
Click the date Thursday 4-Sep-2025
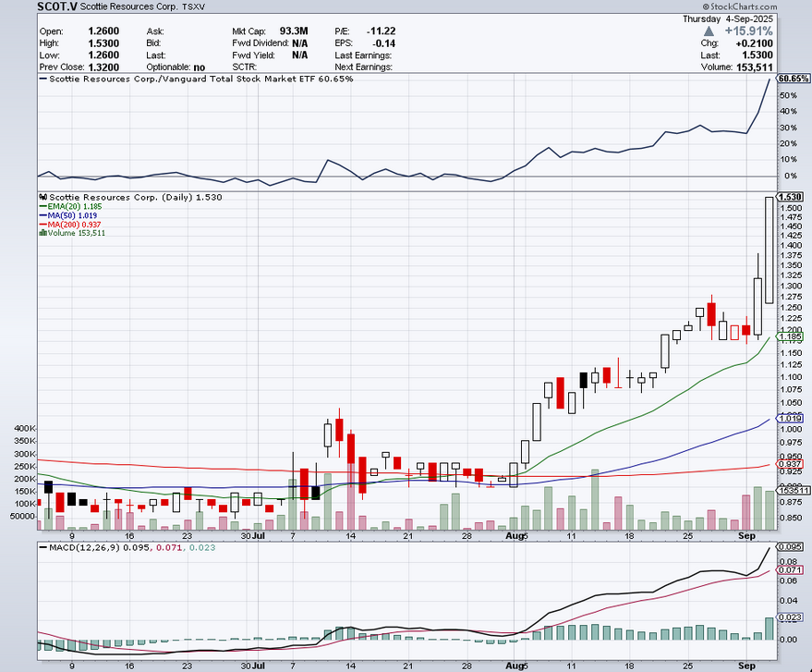coord(728,18)
